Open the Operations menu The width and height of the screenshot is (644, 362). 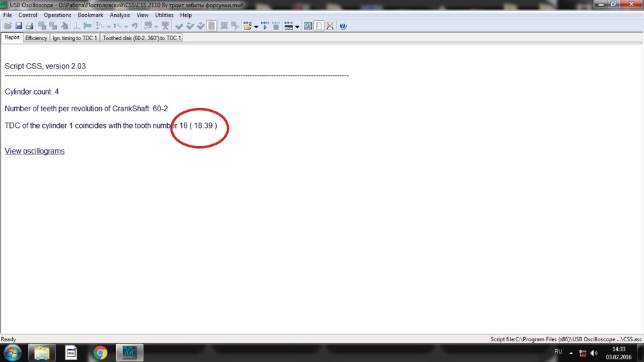[x=57, y=15]
